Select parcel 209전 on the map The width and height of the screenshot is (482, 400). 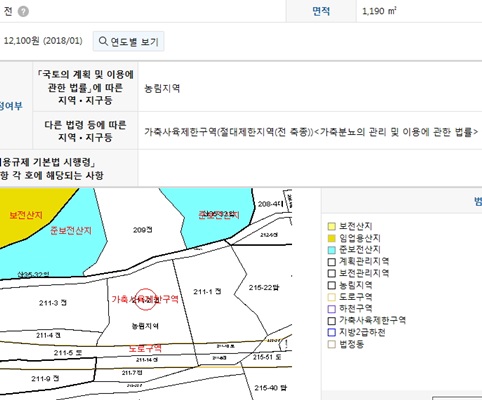pyautogui.click(x=143, y=230)
